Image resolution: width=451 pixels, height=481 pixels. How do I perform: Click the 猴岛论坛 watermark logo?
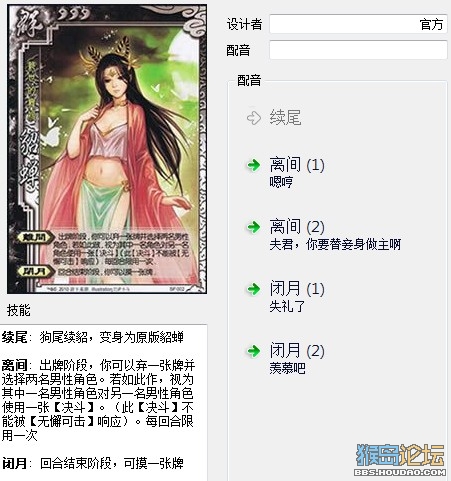point(400,460)
